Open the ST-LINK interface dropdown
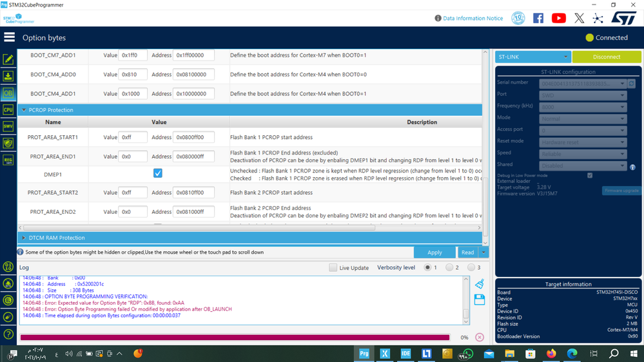The image size is (644, 362). click(532, 57)
